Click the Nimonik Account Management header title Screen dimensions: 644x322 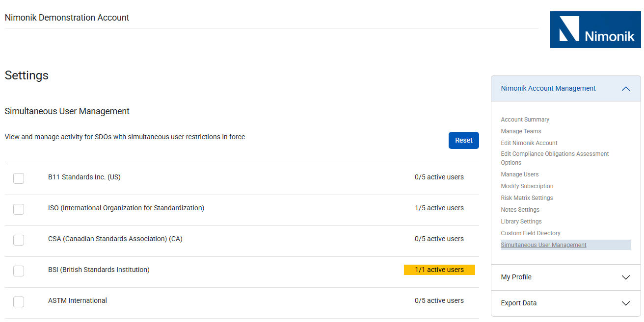548,89
